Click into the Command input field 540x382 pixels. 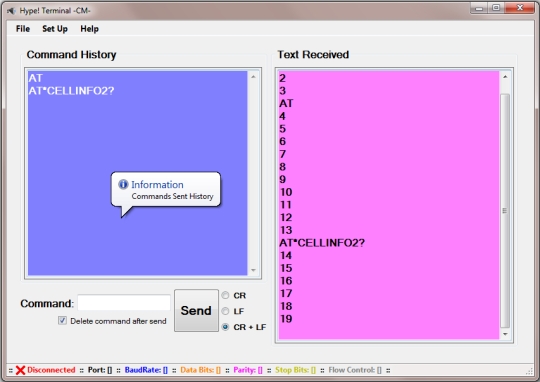pyautogui.click(x=124, y=303)
